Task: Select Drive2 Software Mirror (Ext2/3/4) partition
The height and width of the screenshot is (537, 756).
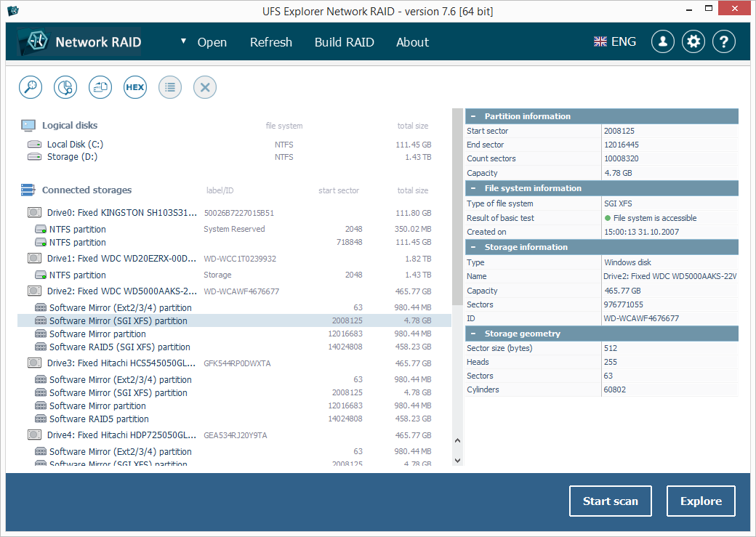Action: tap(234, 307)
